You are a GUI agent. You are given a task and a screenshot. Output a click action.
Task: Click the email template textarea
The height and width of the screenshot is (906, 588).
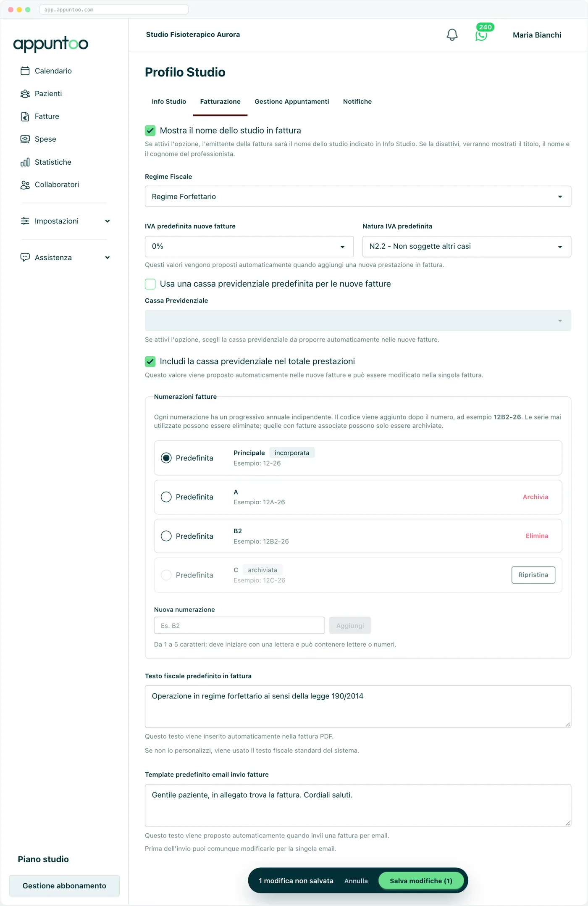tap(358, 806)
